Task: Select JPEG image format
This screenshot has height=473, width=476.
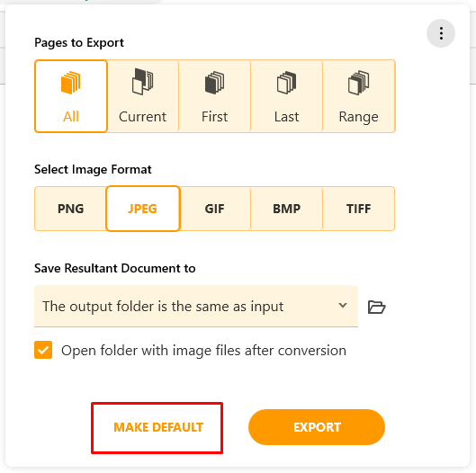Action: 143,209
